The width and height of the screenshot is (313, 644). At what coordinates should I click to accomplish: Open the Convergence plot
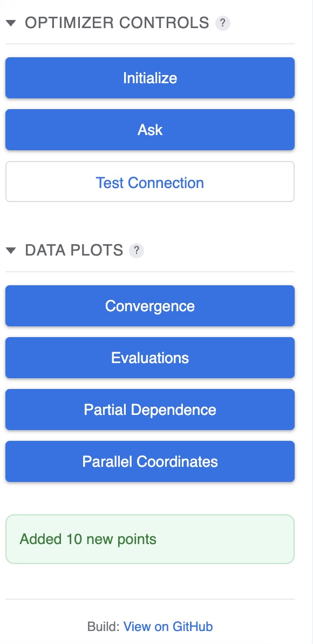tap(150, 306)
